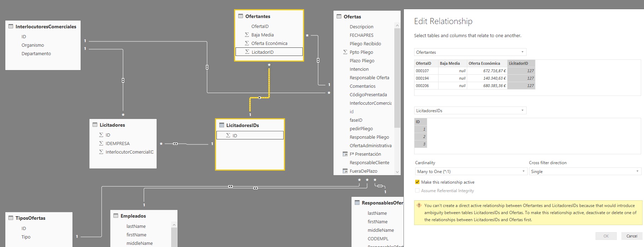This screenshot has width=644, height=247.
Task: Click the OK button
Action: click(606, 236)
